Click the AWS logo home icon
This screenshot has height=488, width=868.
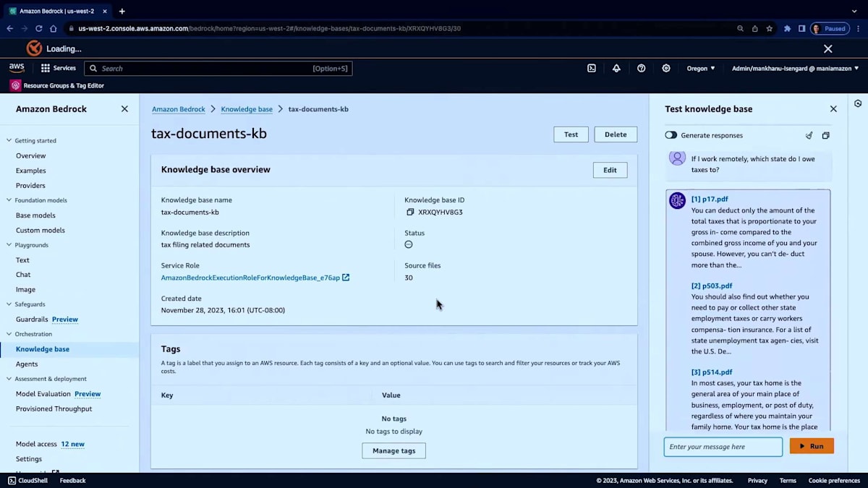[17, 68]
